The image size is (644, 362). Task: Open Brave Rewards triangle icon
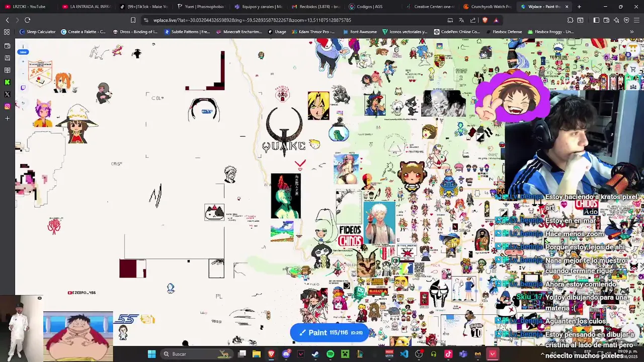click(496, 20)
